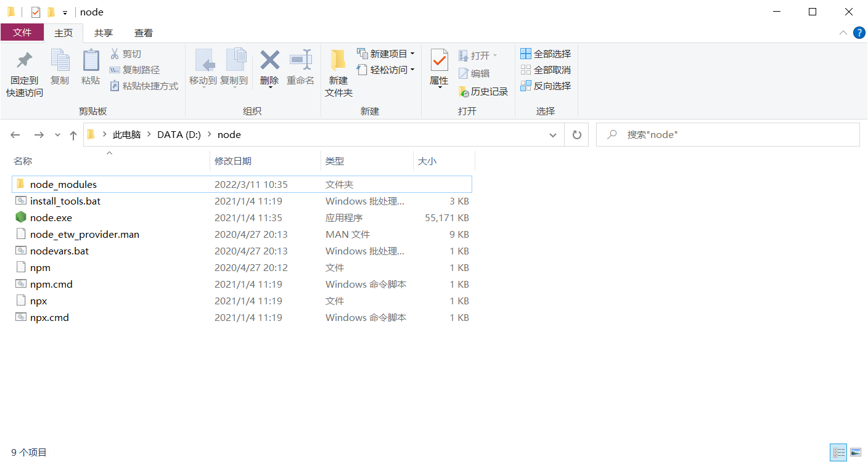
Task: Select the npm file without extension
Action: click(242, 267)
